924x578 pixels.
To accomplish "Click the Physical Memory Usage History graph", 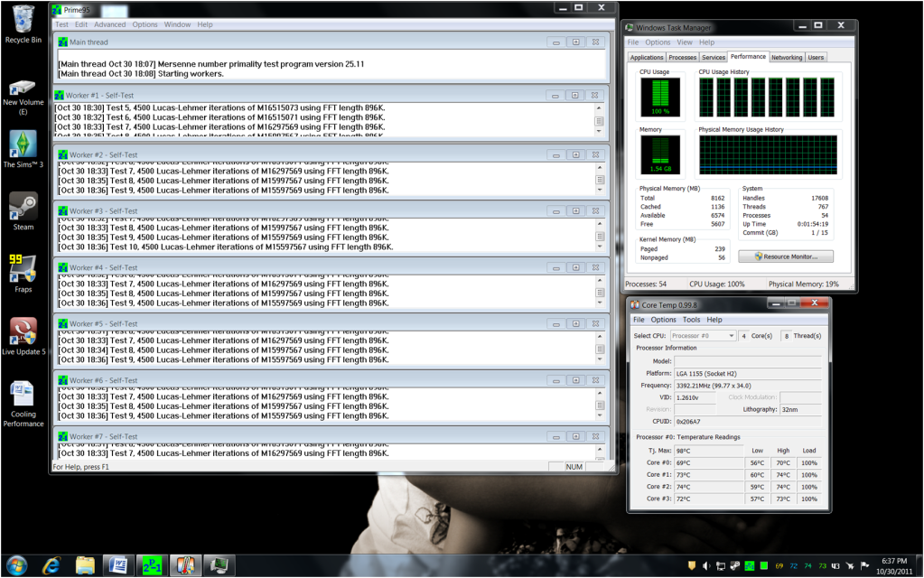I will tap(768, 155).
